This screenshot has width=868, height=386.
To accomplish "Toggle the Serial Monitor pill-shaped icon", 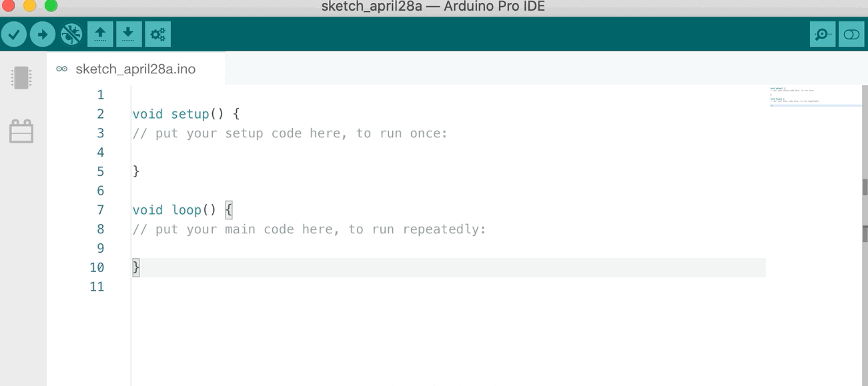I will [x=851, y=34].
